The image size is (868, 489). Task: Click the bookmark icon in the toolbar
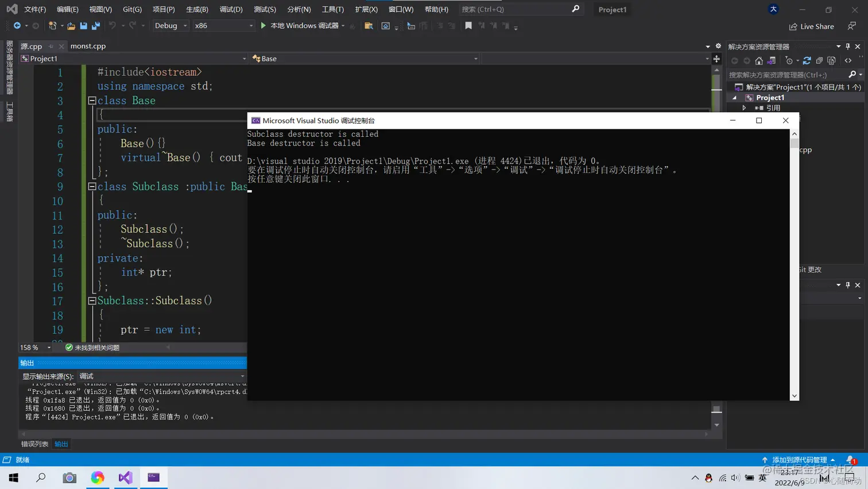(468, 26)
